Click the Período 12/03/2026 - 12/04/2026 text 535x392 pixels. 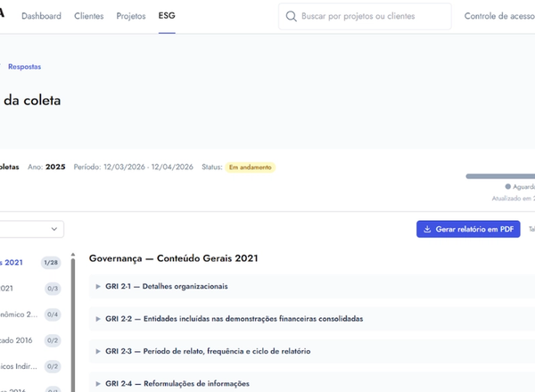134,167
